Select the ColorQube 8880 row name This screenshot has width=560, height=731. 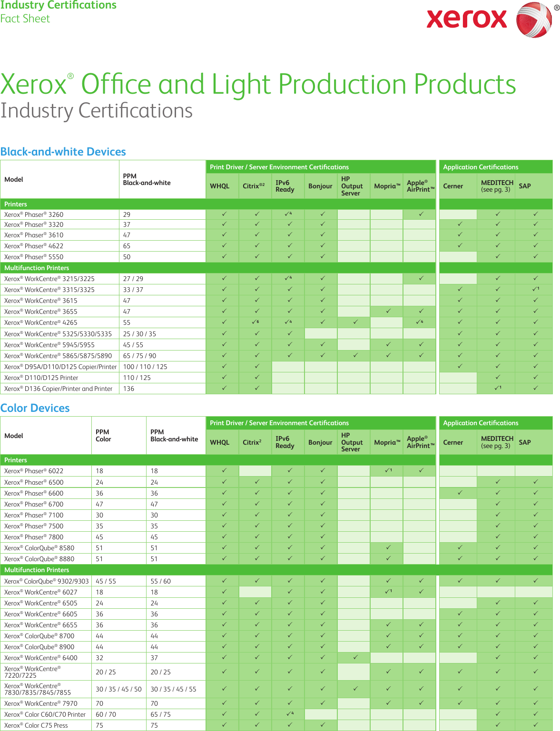[39, 559]
